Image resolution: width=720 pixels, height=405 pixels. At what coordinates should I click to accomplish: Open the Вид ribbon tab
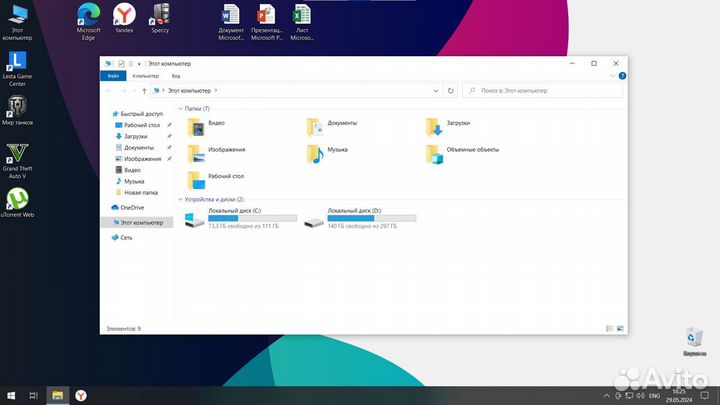point(175,76)
